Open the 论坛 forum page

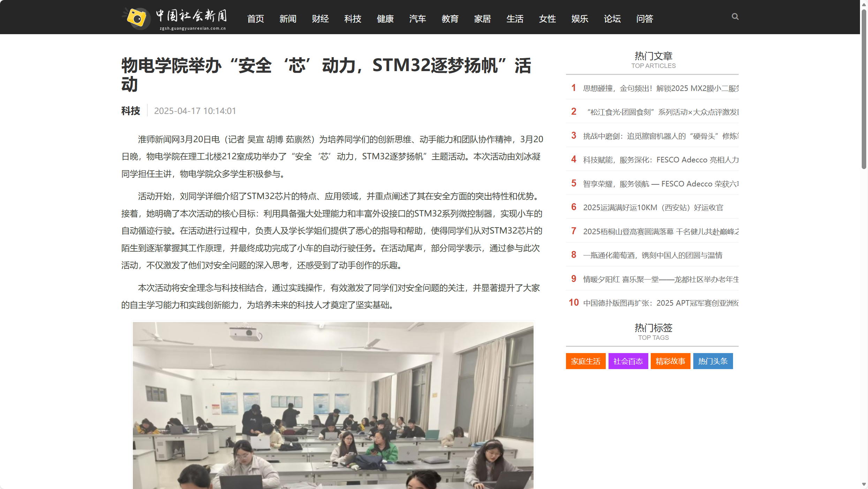[612, 19]
